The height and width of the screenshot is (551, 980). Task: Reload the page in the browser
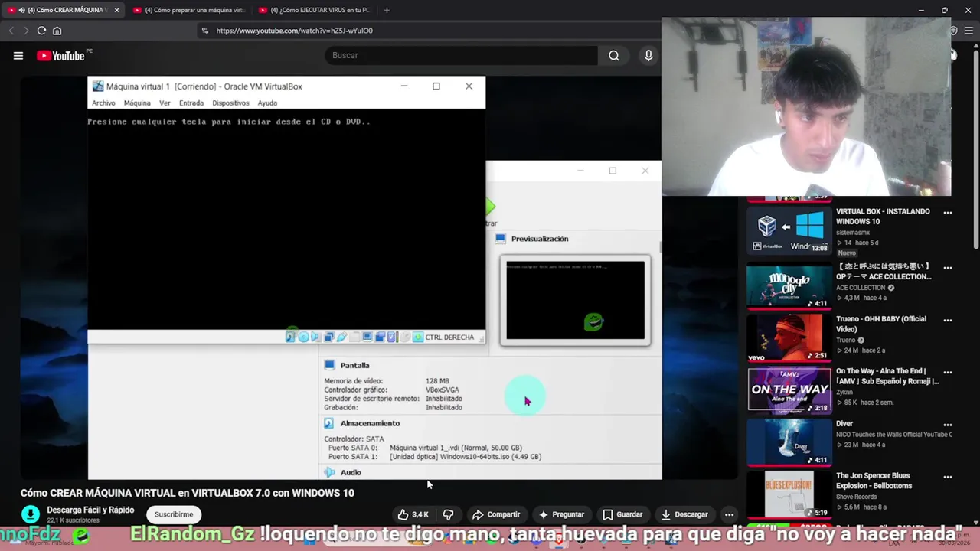(x=41, y=31)
